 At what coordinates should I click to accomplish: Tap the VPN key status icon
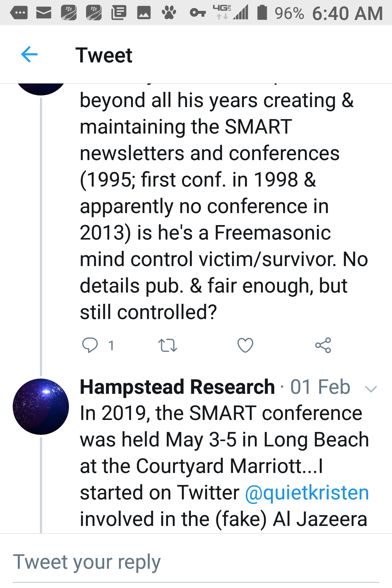pyautogui.click(x=197, y=13)
